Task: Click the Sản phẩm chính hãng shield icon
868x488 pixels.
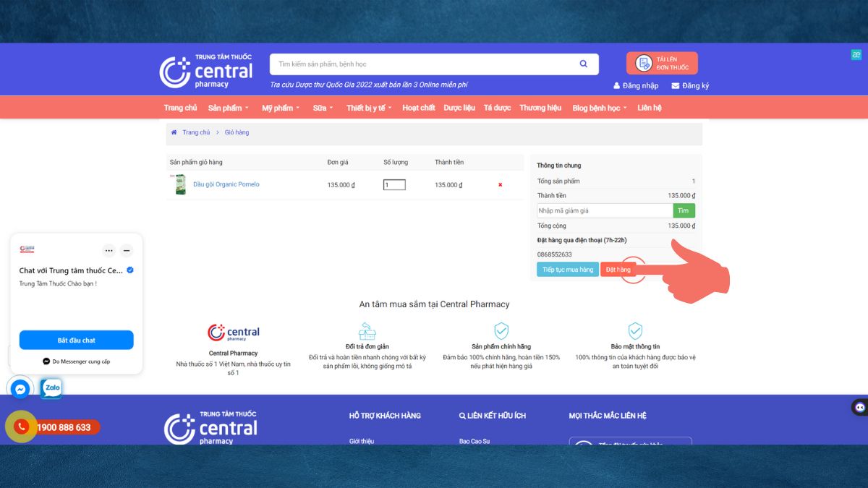Action: pos(501,331)
